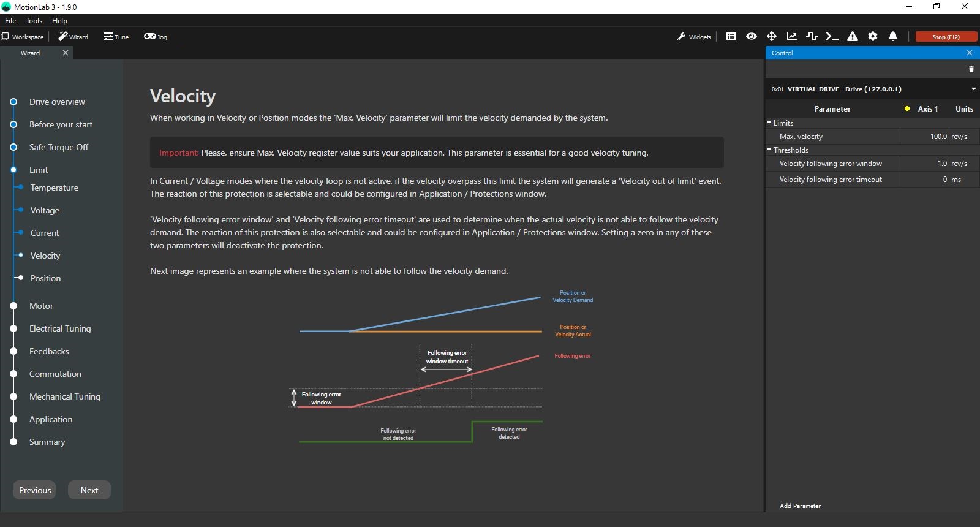Go to Electrical Tuning wizard step
Screen dimensions: 980x527
click(60, 328)
